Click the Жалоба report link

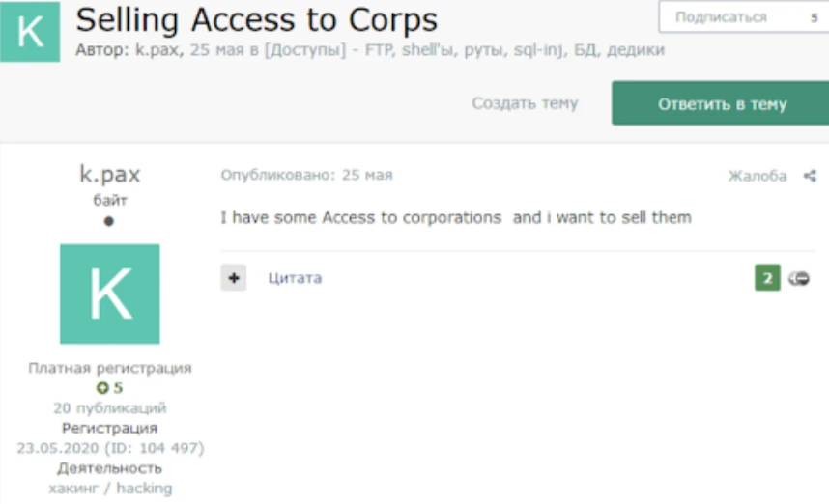758,176
